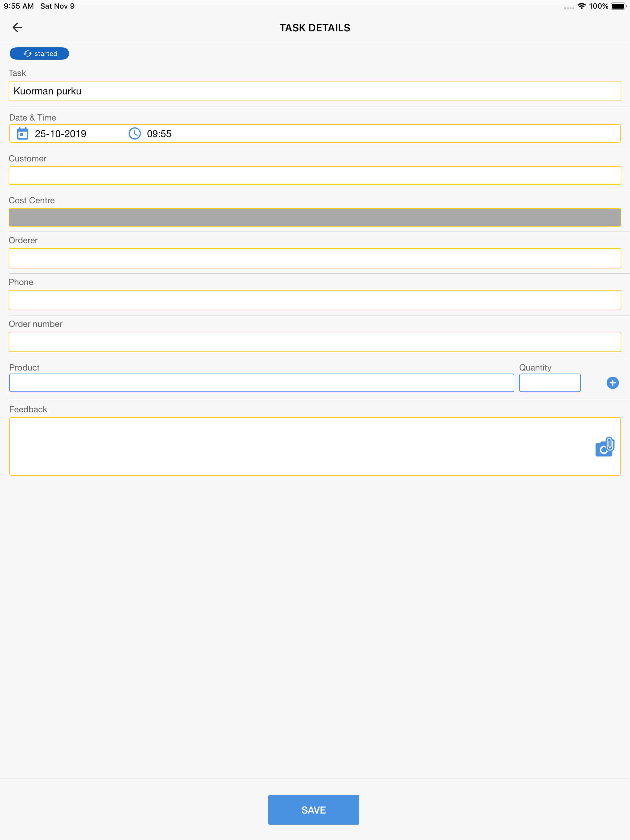Focus the Feedback text area
Viewport: 630px width, 840px height.
pos(315,446)
